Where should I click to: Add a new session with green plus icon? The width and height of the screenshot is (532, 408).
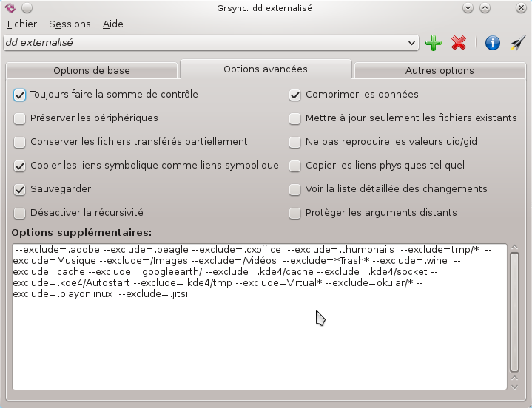click(x=434, y=43)
